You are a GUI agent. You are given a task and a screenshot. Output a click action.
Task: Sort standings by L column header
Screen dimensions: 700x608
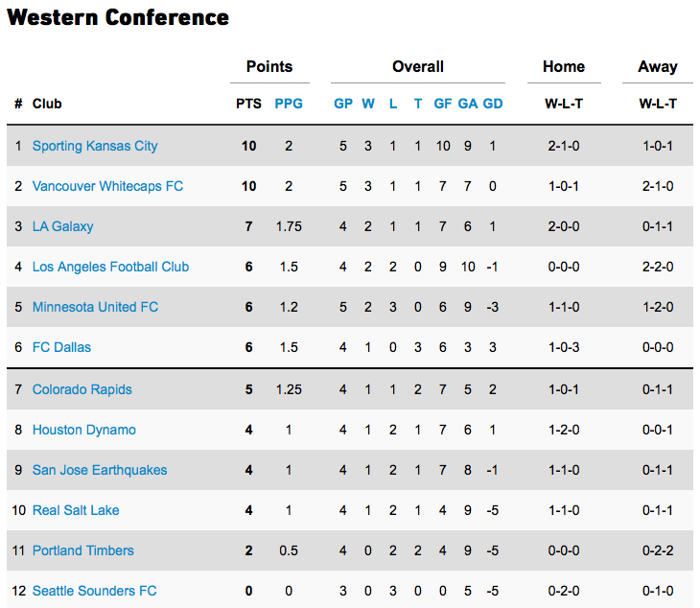pyautogui.click(x=393, y=104)
